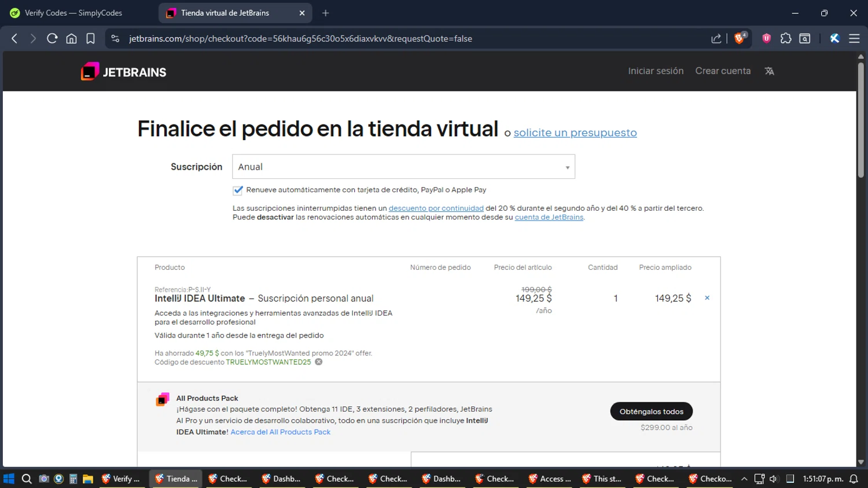Viewport: 868px width, 488px height.
Task: Bookmark this page with the bookmark icon
Action: 90,38
